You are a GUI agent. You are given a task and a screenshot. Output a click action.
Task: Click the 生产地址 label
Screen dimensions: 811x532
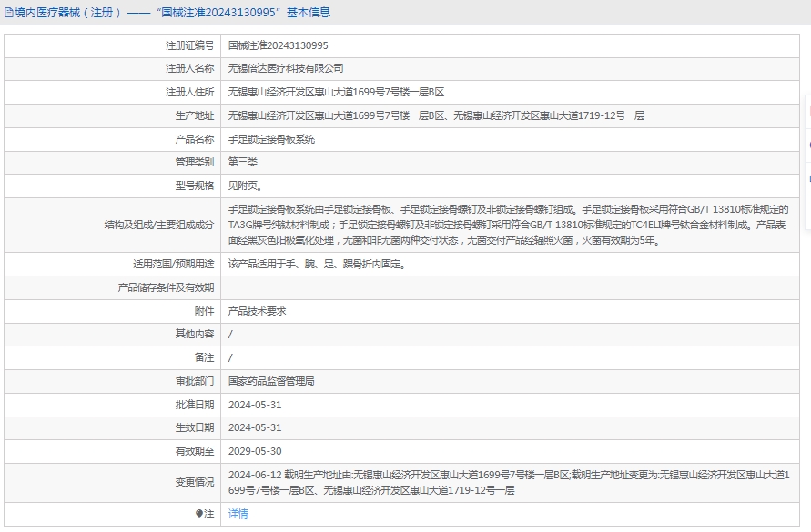195,115
